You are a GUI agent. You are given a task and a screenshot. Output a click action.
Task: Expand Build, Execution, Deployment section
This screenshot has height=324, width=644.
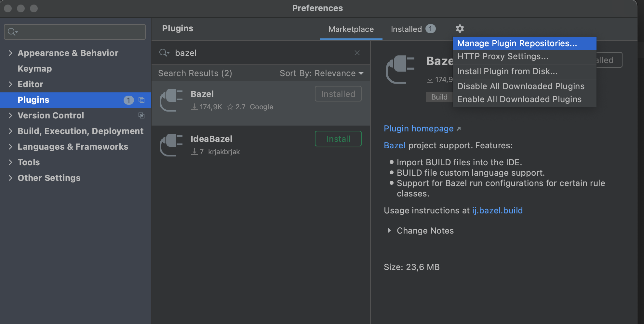(x=10, y=131)
